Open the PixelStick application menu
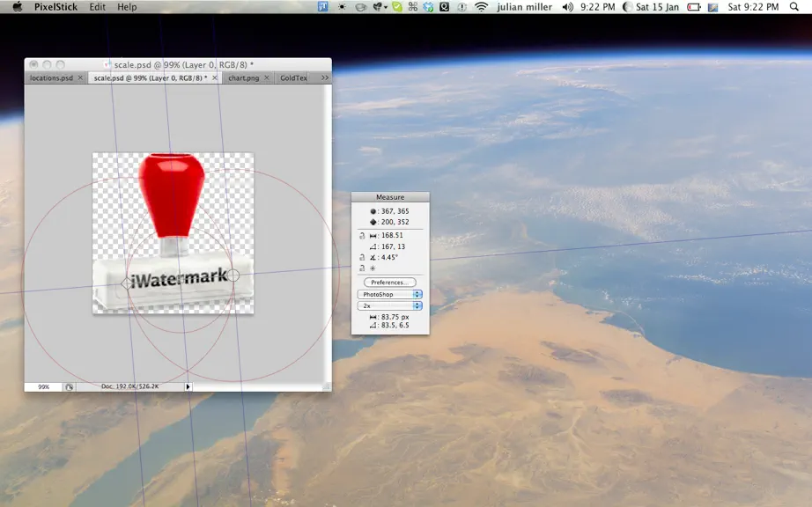The height and width of the screenshot is (507, 812). coord(55,7)
